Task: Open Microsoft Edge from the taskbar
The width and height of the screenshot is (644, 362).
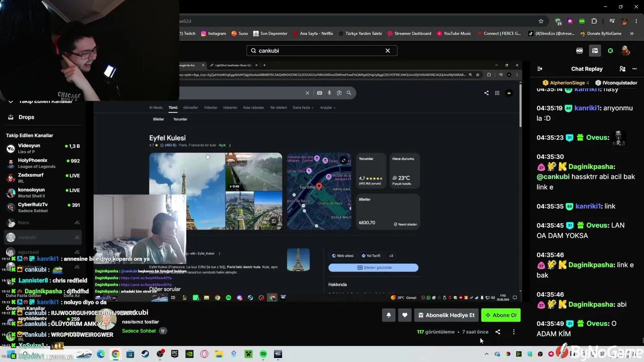Action: coord(101,354)
